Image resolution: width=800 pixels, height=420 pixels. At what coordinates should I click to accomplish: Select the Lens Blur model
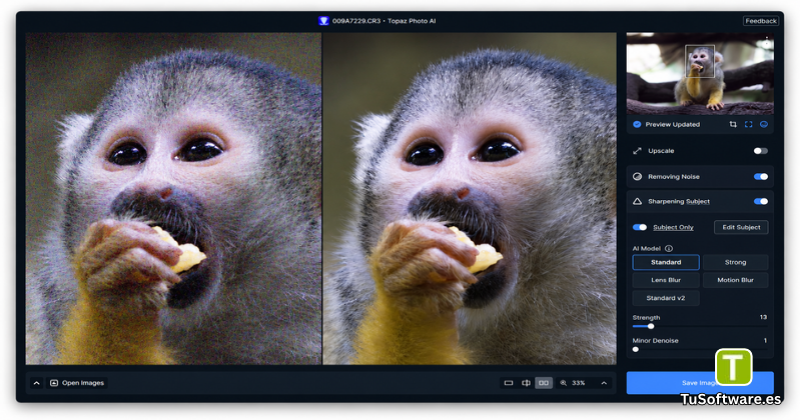pyautogui.click(x=666, y=280)
